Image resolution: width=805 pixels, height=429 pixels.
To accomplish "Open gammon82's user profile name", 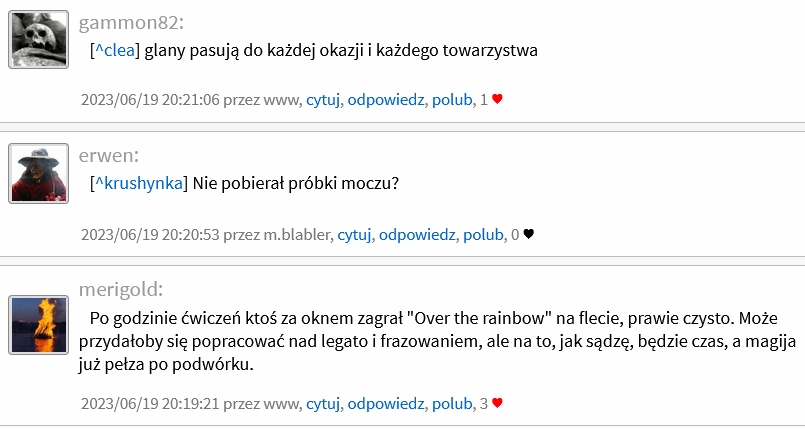I will point(130,22).
